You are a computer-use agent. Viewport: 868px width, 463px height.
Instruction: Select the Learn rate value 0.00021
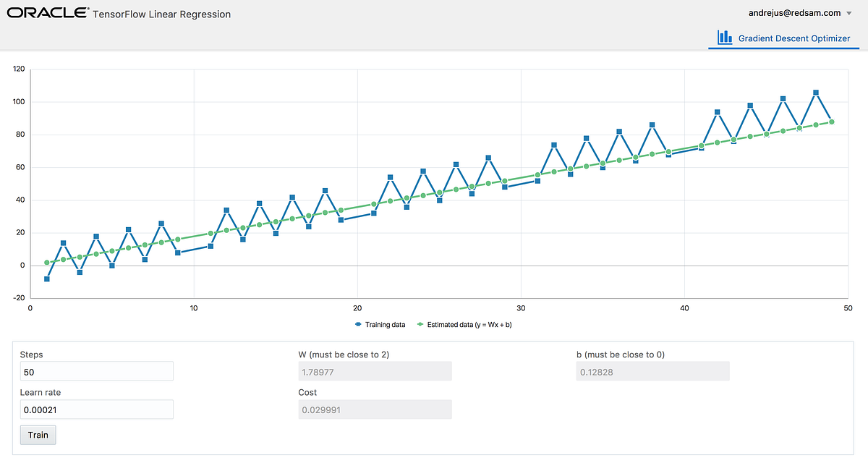click(96, 409)
